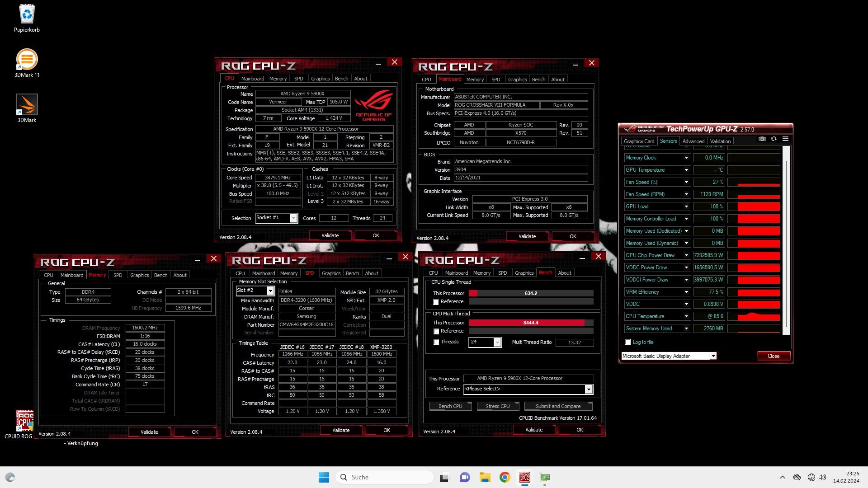868x488 pixels.
Task: Switch to Advanced tab in GPU-Z
Action: click(693, 141)
